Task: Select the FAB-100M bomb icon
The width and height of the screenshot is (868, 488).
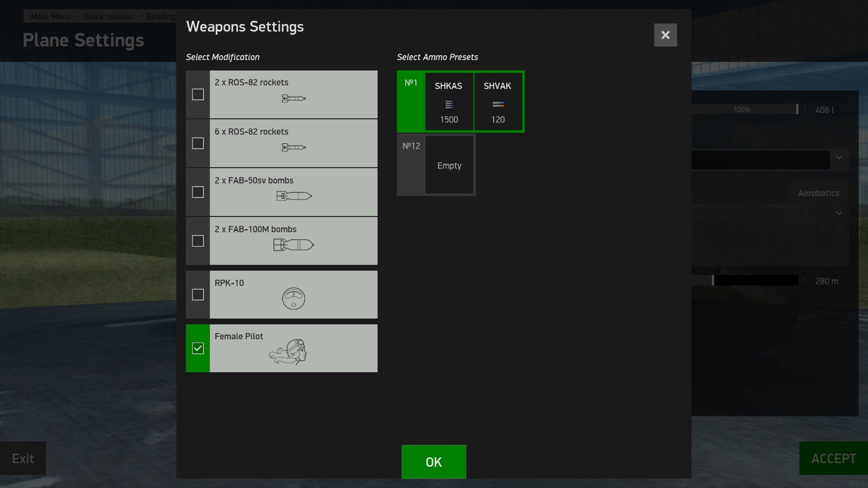Action: pos(293,245)
